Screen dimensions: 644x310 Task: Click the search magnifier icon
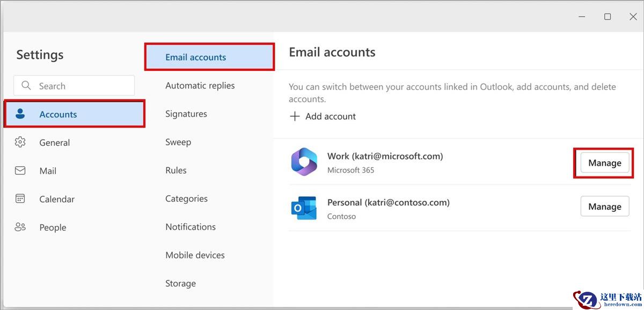tap(26, 85)
